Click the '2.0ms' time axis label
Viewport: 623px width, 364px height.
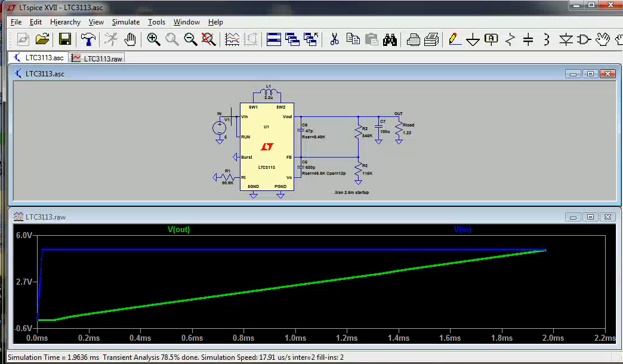tap(553, 338)
